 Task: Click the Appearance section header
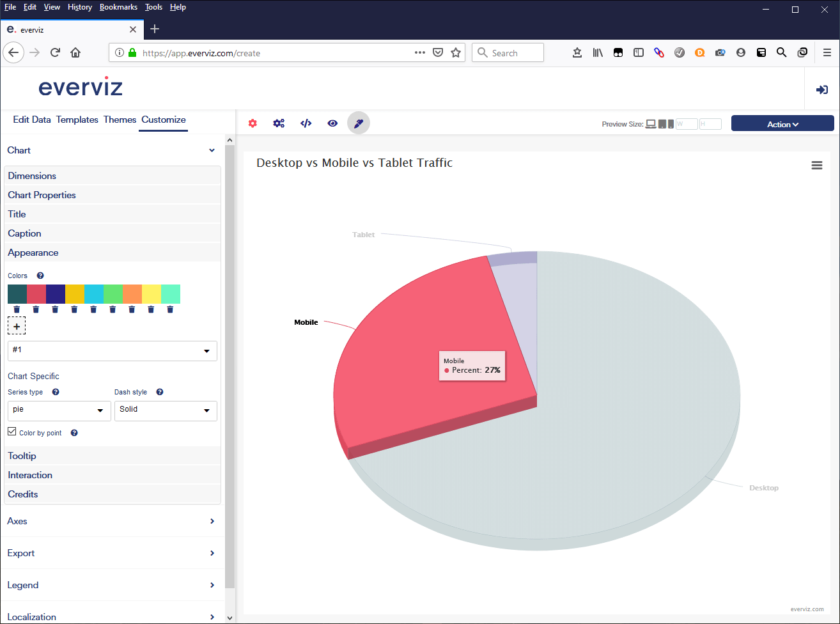pos(33,253)
